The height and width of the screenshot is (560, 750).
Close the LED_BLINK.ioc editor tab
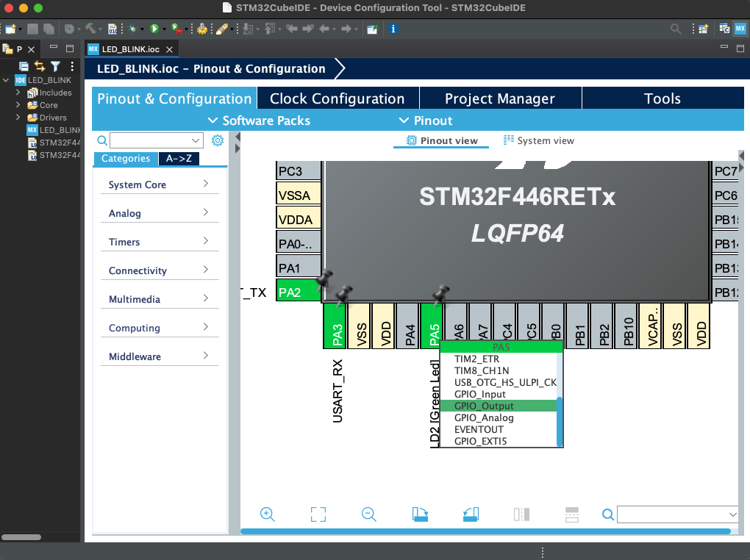tap(169, 49)
